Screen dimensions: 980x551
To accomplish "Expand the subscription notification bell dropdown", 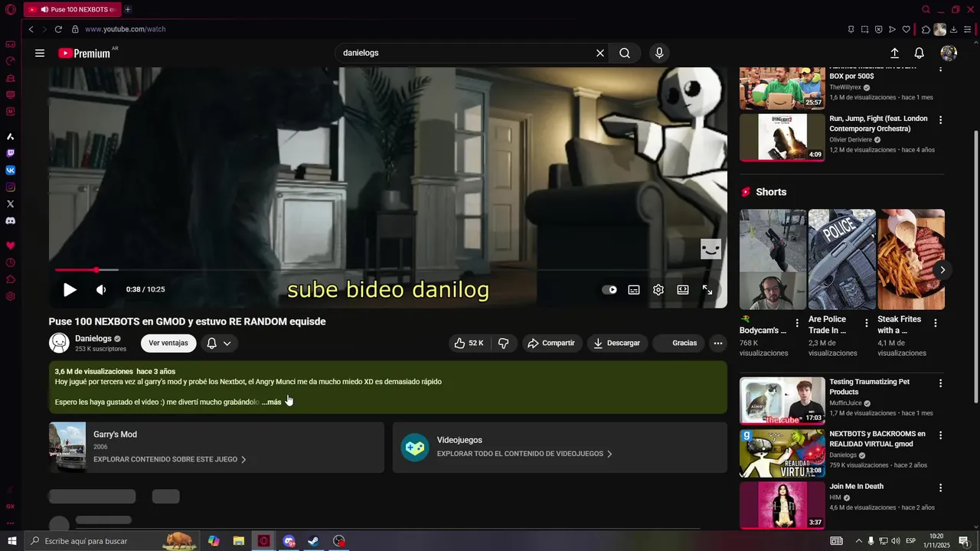I will coord(219,343).
